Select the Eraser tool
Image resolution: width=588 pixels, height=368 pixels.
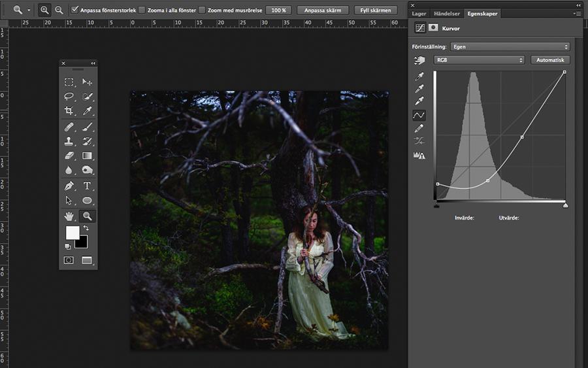point(69,156)
